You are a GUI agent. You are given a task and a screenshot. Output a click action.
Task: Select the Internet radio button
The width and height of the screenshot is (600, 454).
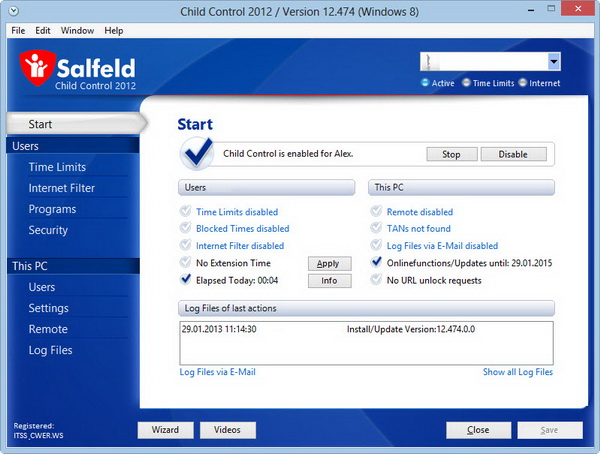pos(523,84)
